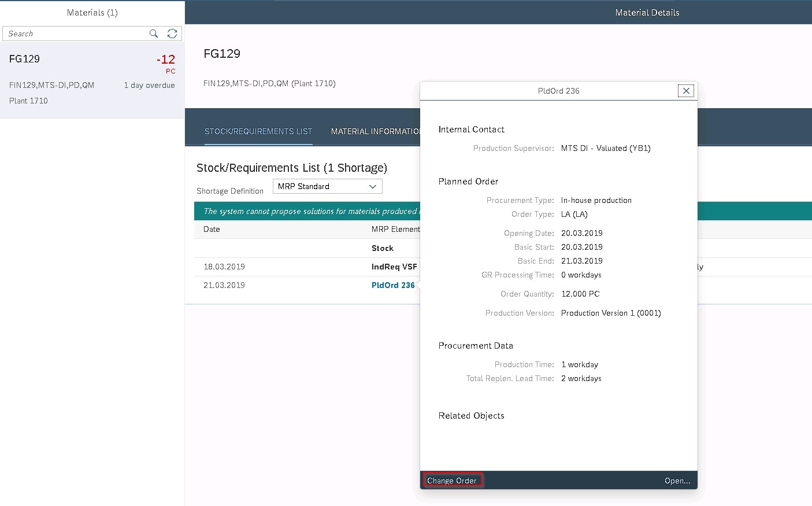Image resolution: width=812 pixels, height=506 pixels.
Task: Refresh the materials list
Action: coord(172,34)
